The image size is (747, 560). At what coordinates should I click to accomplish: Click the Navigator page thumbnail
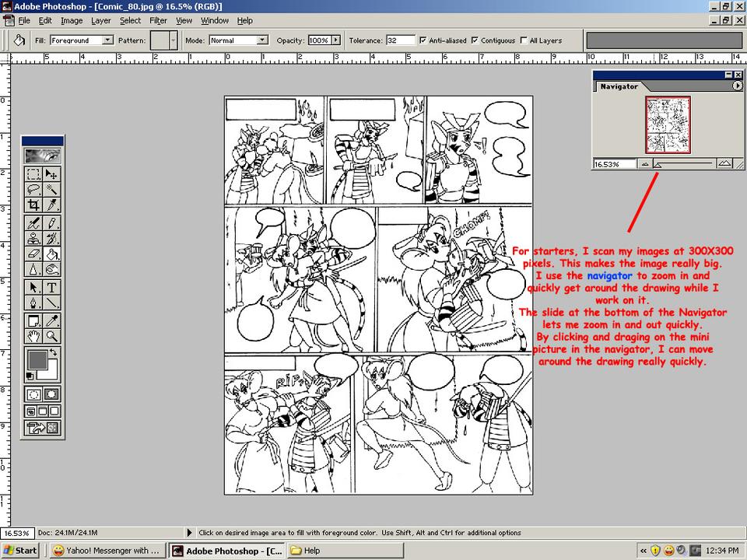668,124
